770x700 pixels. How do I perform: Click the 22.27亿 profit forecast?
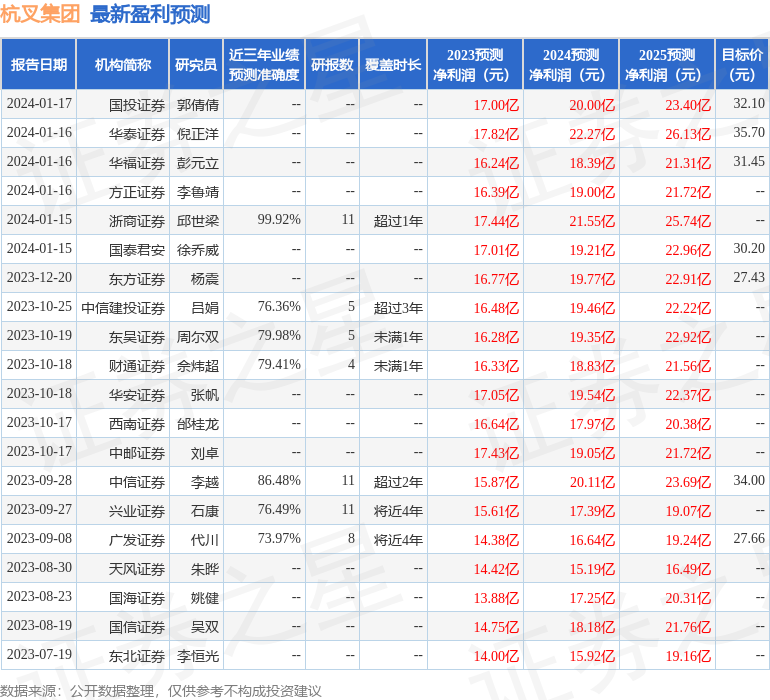coord(592,134)
